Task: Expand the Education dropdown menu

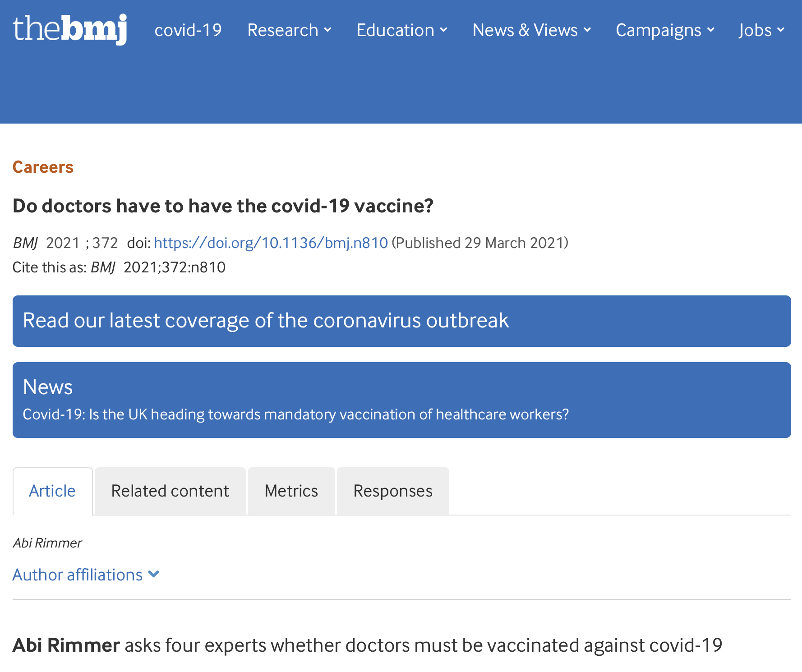Action: 402,30
